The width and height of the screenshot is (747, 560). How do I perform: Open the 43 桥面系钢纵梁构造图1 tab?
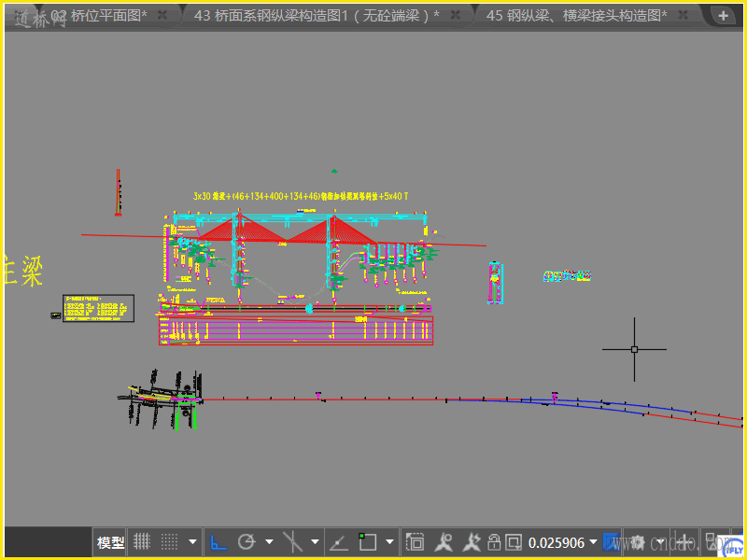click(317, 16)
